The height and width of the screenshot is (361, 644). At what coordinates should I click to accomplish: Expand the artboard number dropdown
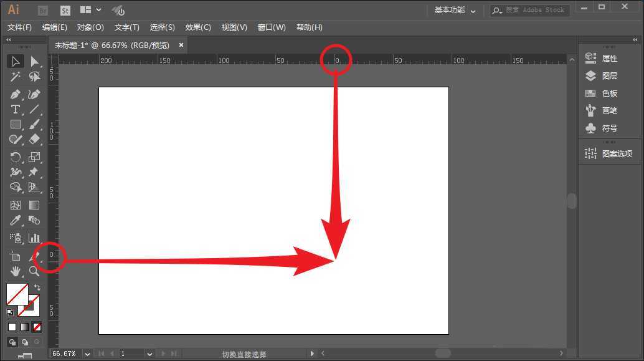(x=149, y=354)
